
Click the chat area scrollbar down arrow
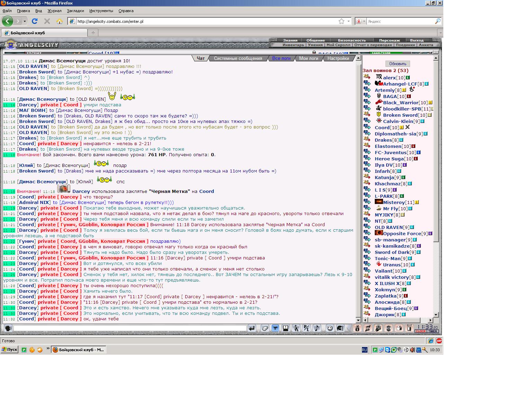358,320
